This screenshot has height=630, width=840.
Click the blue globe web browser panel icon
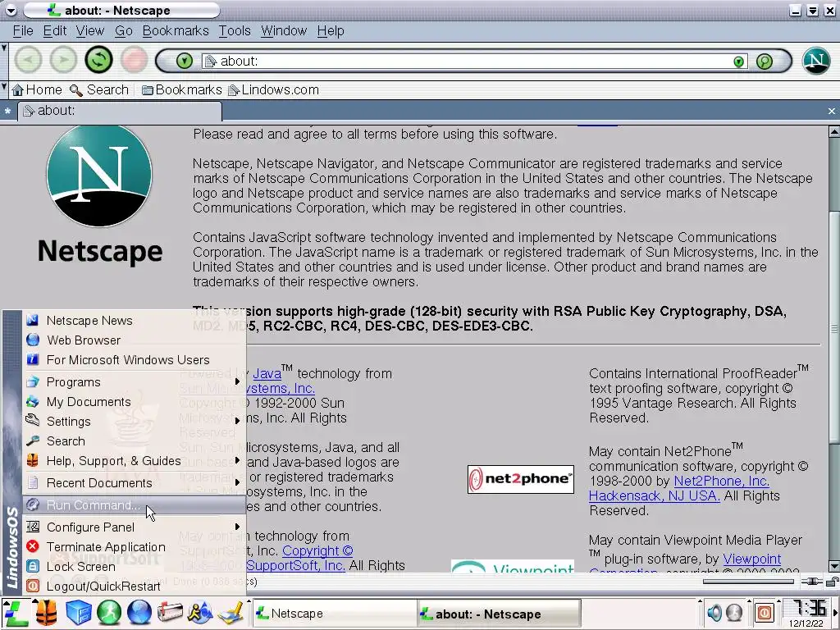tap(139, 613)
